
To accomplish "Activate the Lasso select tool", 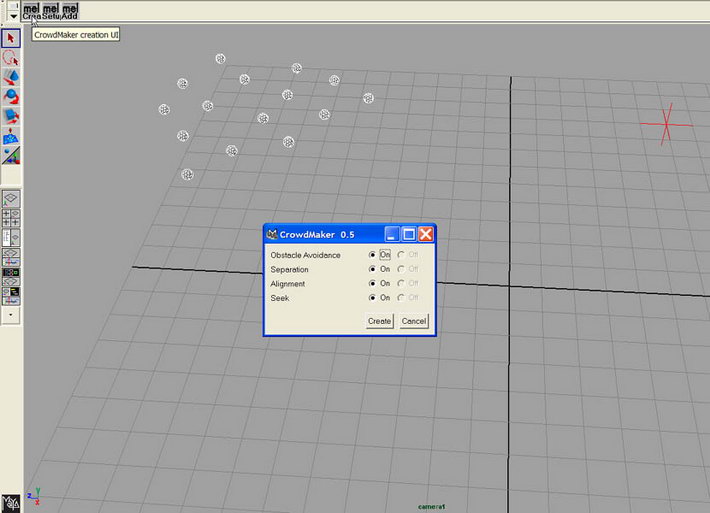I will coord(12,58).
